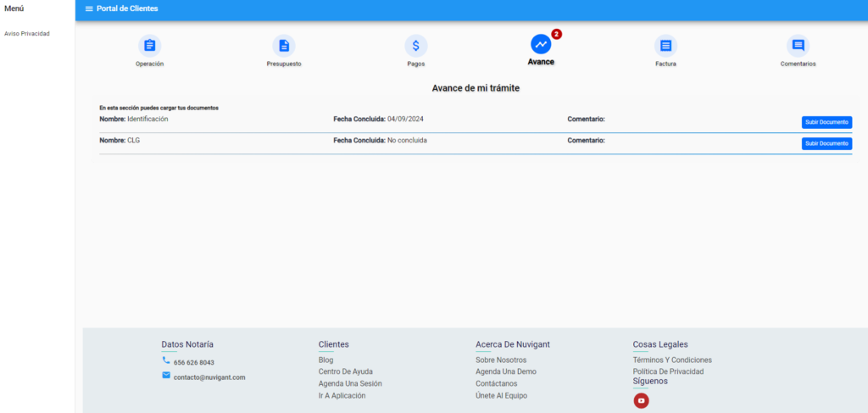Click 'En esta sección puedes cargar tus documentos'
This screenshot has height=413, width=868.
pyautogui.click(x=159, y=108)
